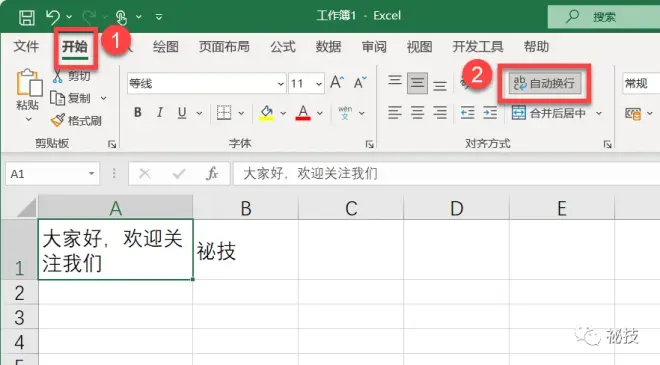Viewport: 660px width, 365px height.
Task: Select column B header
Action: coord(246,208)
